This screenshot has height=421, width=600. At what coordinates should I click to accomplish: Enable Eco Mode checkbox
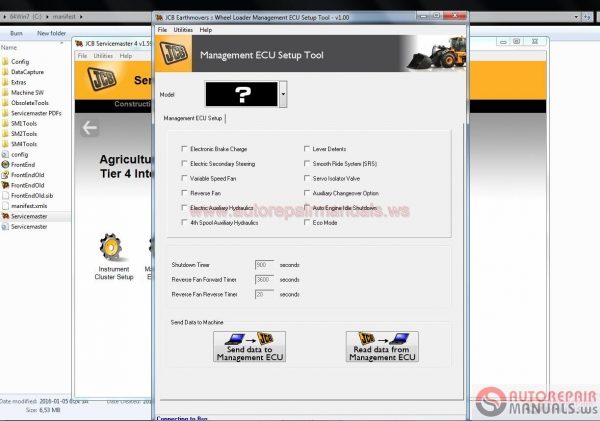coord(307,222)
